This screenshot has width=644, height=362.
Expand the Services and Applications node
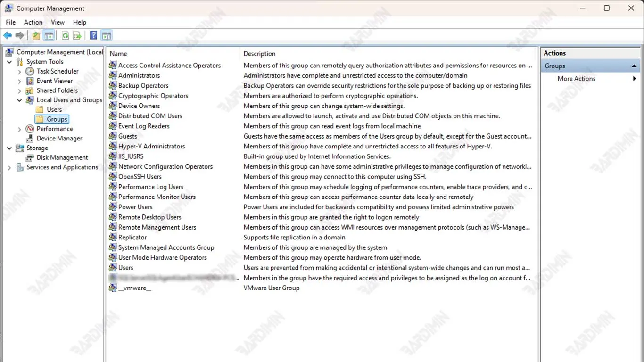pos(9,167)
